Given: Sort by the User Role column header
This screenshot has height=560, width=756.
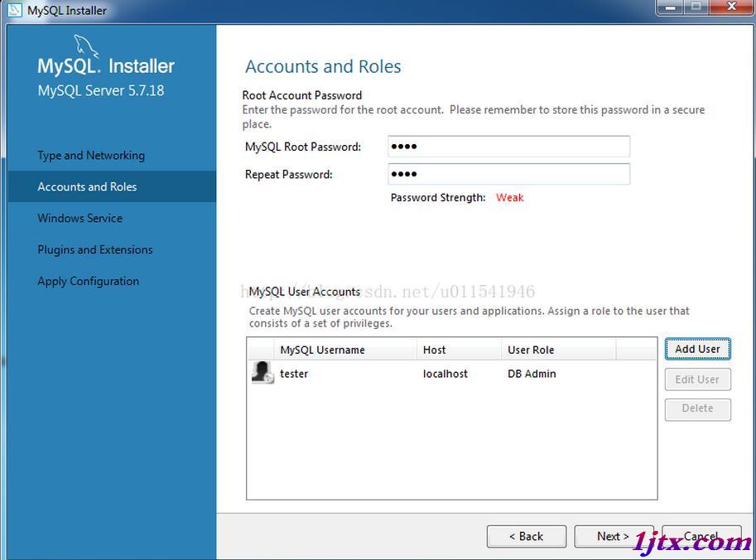Looking at the screenshot, I should 558,350.
